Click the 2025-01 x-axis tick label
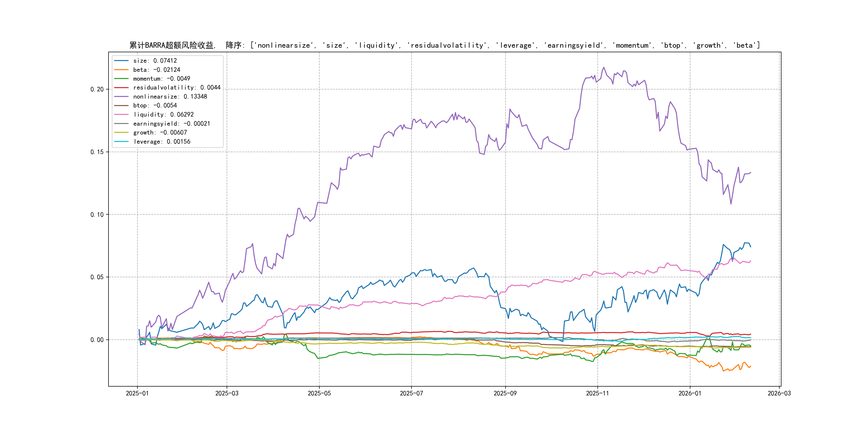This screenshot has height=434, width=868. [x=137, y=393]
